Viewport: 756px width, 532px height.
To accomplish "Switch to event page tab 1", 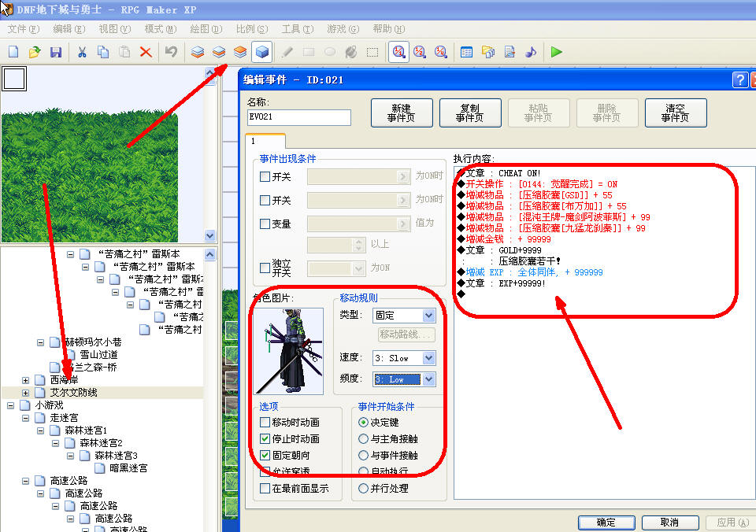I will coord(265,141).
